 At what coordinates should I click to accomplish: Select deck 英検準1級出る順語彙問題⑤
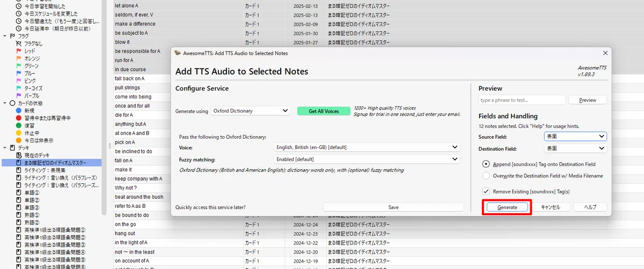(51, 259)
